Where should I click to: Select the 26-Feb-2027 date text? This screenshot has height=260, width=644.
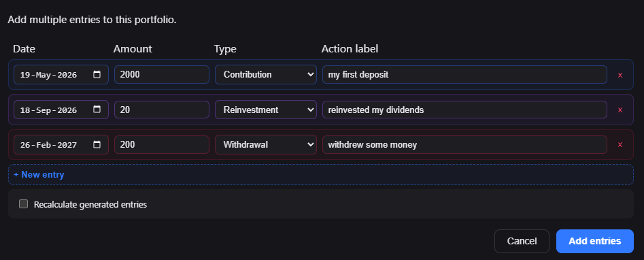48,145
